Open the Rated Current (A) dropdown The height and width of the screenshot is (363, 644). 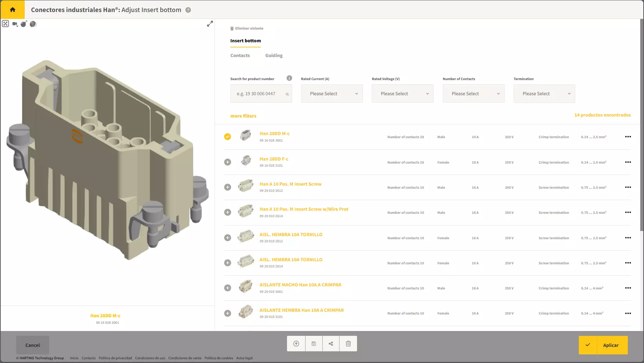point(332,93)
